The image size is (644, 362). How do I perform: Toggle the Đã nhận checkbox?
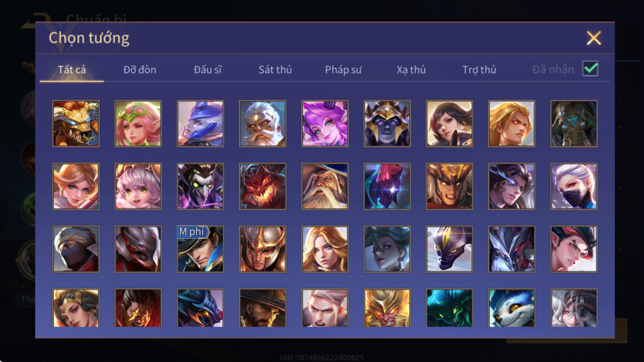[590, 69]
